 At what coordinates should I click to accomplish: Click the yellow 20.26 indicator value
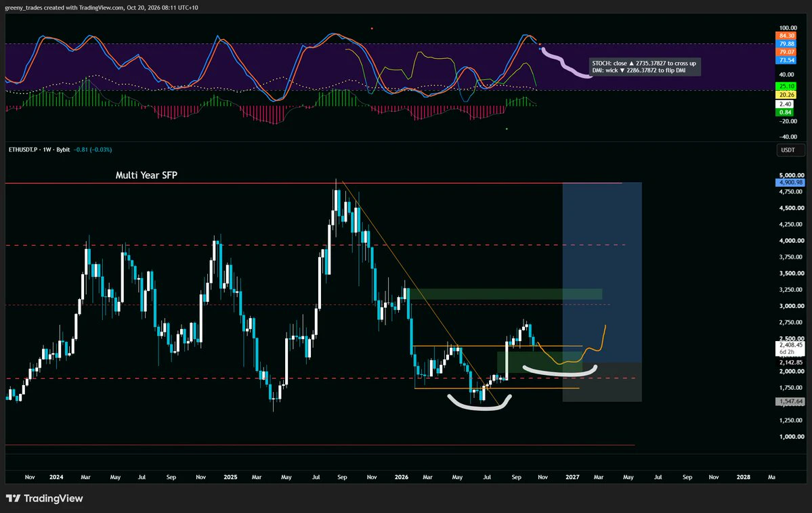[786, 95]
